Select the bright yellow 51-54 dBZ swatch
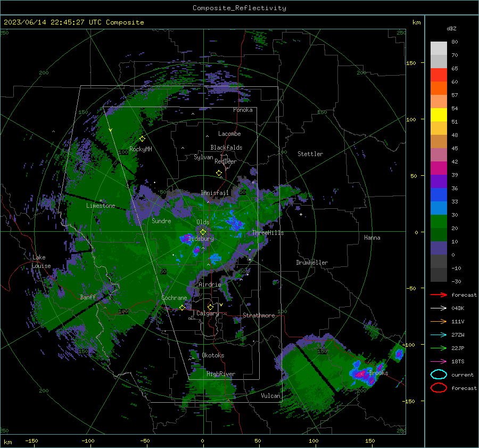 point(439,115)
